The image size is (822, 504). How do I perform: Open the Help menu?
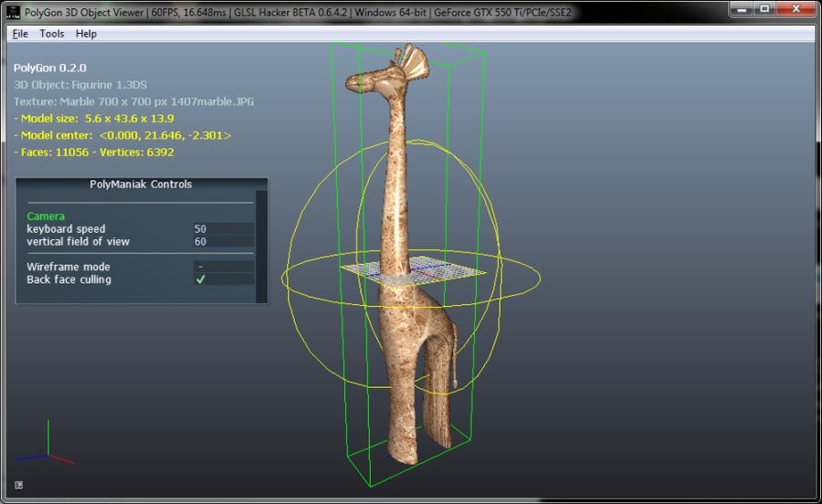pyautogui.click(x=86, y=34)
